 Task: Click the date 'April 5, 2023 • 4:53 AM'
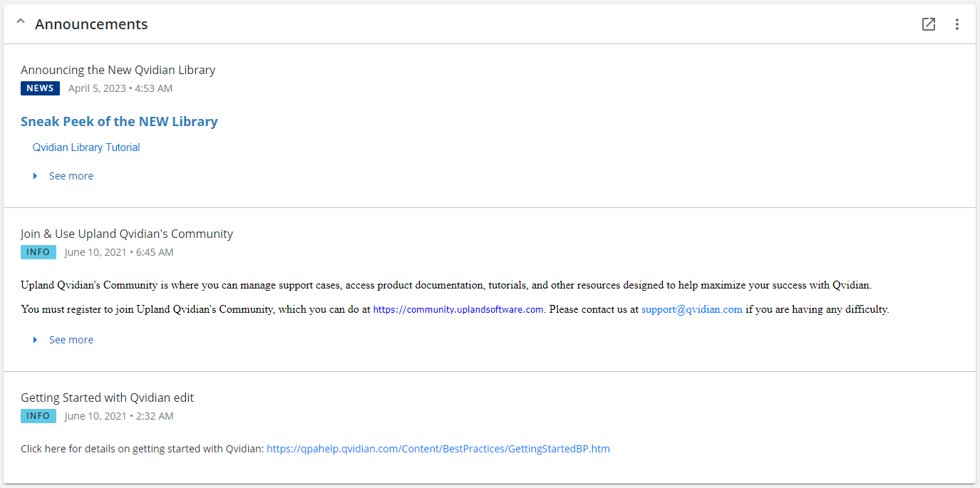pyautogui.click(x=120, y=88)
